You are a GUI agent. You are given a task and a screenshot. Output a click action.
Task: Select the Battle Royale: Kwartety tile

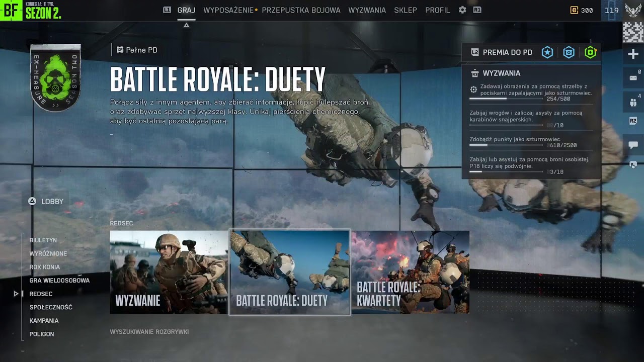410,272
